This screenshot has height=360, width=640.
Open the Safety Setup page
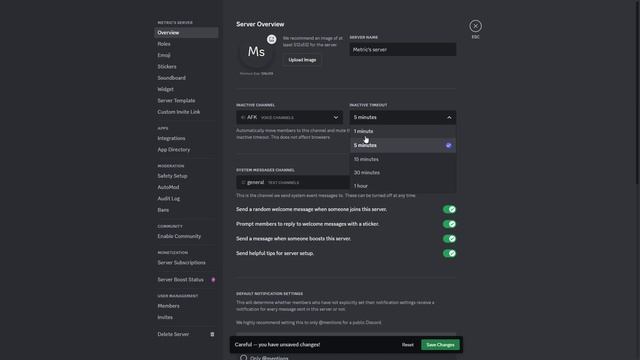click(186, 176)
